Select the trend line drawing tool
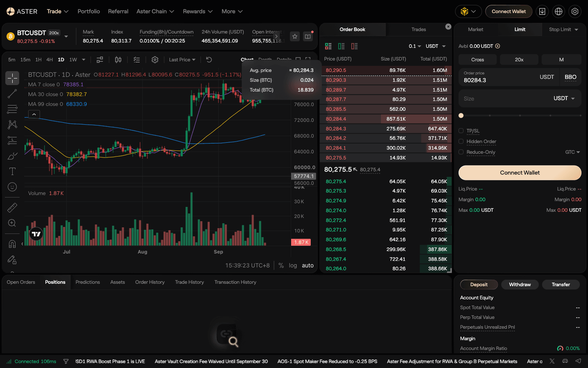This screenshot has height=368, width=588. click(12, 94)
